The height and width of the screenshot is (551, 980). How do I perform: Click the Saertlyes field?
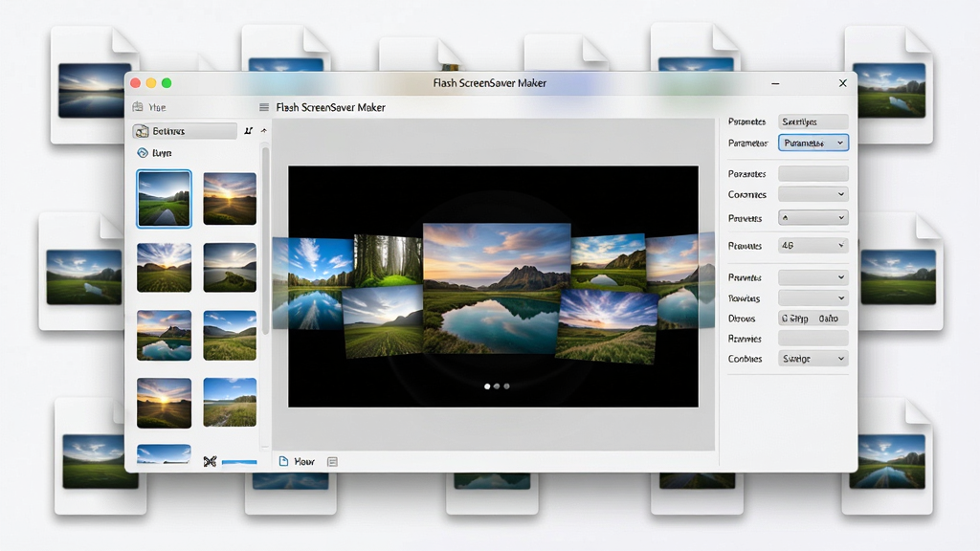coord(813,121)
